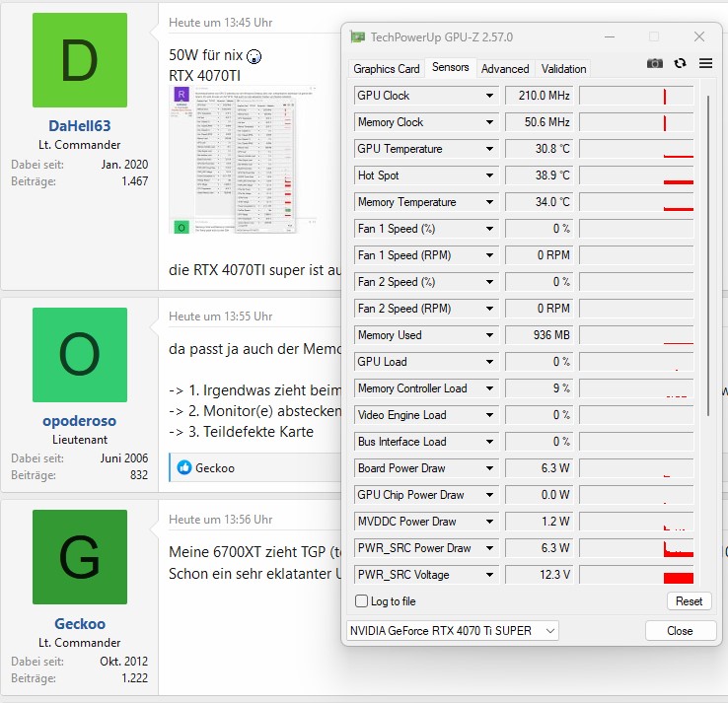Switch to the Graphics Card tab
Image resolution: width=728 pixels, height=703 pixels.
click(387, 69)
